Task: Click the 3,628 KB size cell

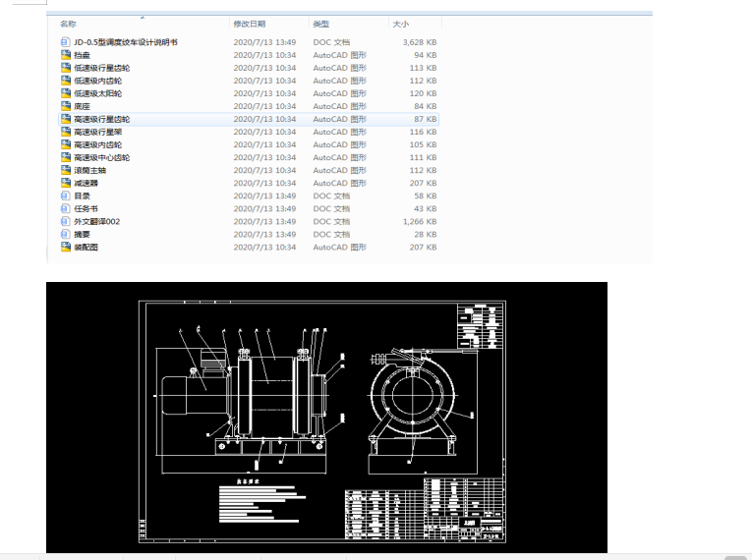Action: click(420, 42)
